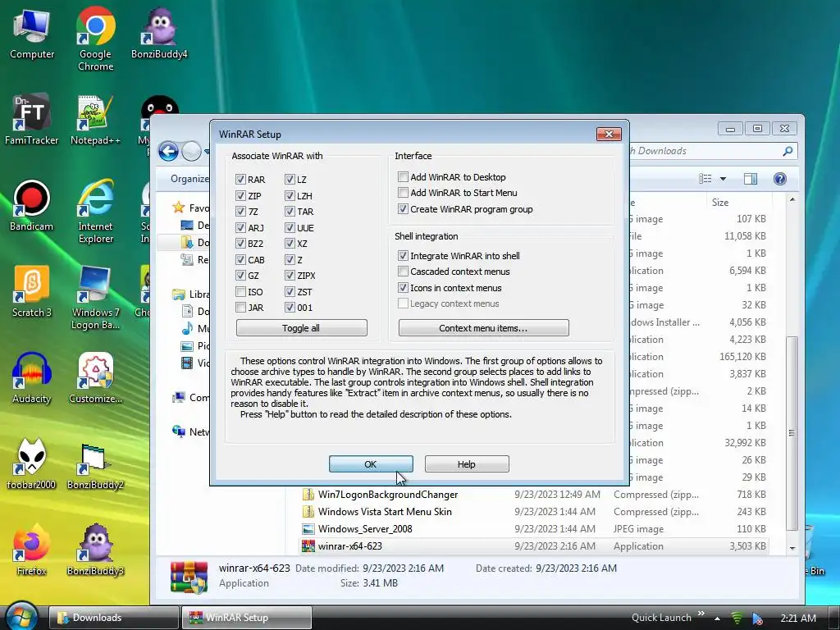The width and height of the screenshot is (840, 630).
Task: Uncheck Create WinRAR program group
Action: click(403, 209)
